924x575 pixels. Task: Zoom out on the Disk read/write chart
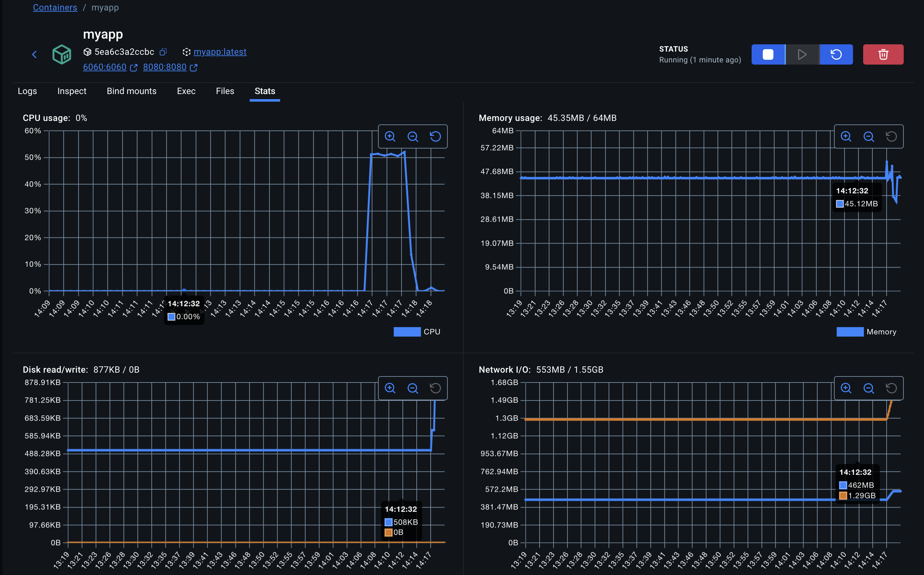[x=413, y=388]
